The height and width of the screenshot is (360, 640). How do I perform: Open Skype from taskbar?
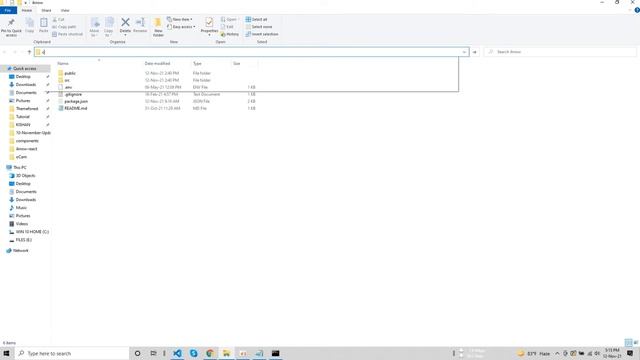pyautogui.click(x=193, y=353)
